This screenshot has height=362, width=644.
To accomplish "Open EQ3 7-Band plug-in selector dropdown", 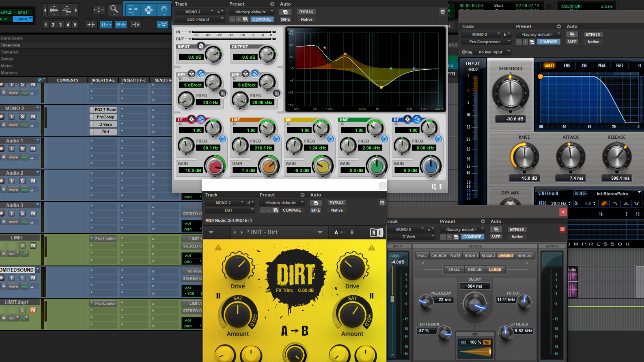I will click(x=199, y=19).
